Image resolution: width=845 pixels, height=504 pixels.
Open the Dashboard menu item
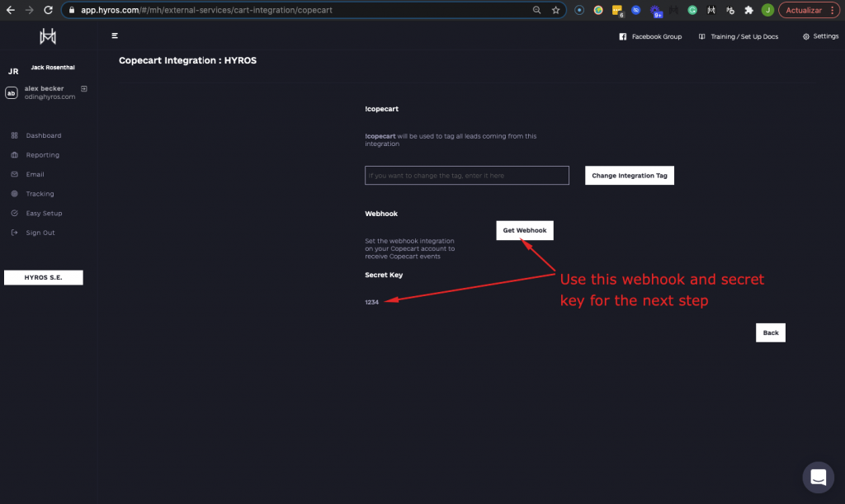pyautogui.click(x=44, y=135)
